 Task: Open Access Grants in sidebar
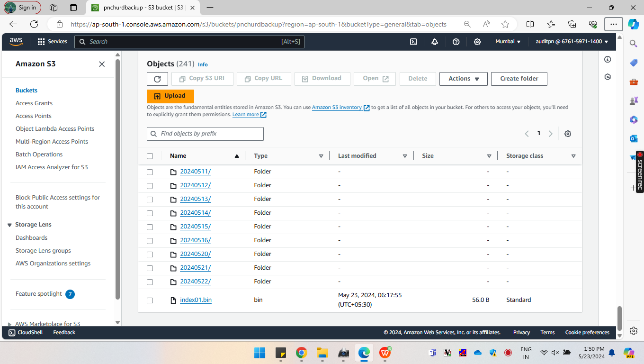[34, 103]
